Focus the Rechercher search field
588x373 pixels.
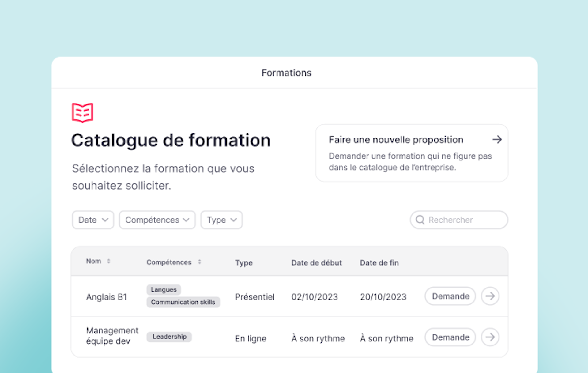(459, 220)
